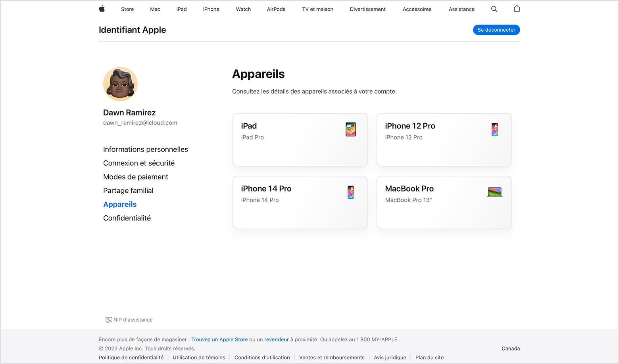Viewport: 619px width, 364px height.
Task: Click the iPhone 14 Pro device icon
Action: [351, 192]
